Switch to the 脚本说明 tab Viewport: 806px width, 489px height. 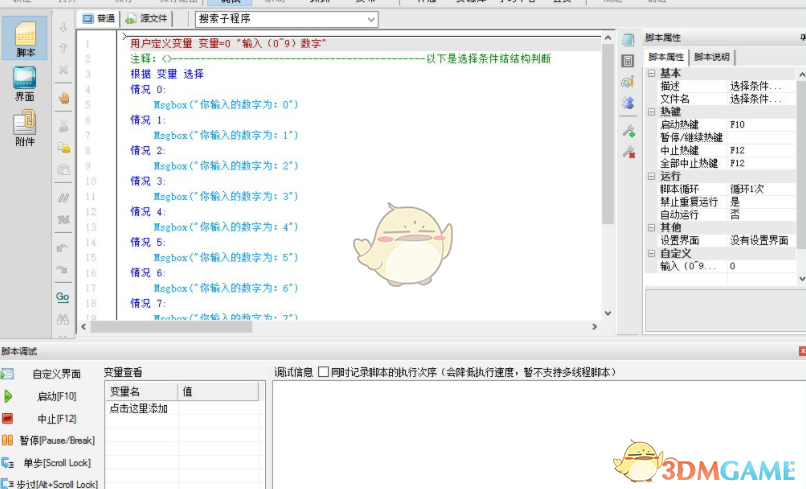click(712, 57)
